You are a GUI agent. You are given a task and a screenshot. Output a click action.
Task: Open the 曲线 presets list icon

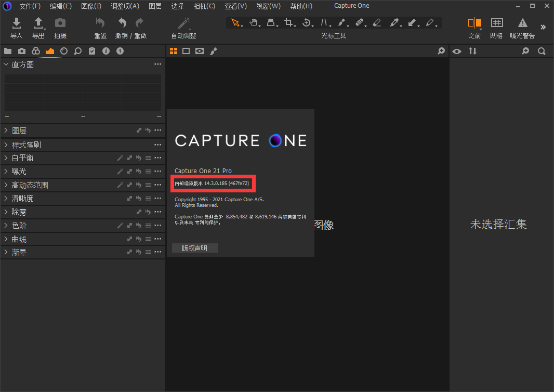coord(149,239)
